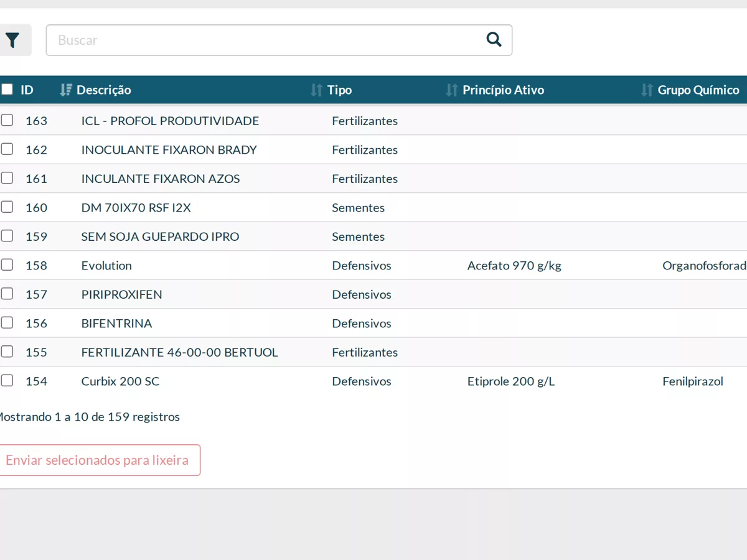This screenshot has height=560, width=747.
Task: Select checkbox for INCULANTE FIXARON AZOS
Action: coord(7,178)
